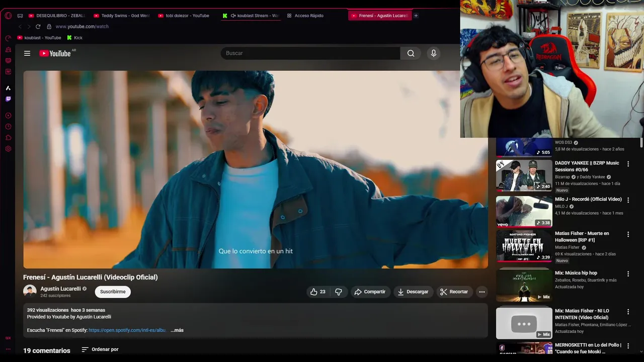Open the Spotify link in description
The width and height of the screenshot is (644, 362).
tap(127, 330)
